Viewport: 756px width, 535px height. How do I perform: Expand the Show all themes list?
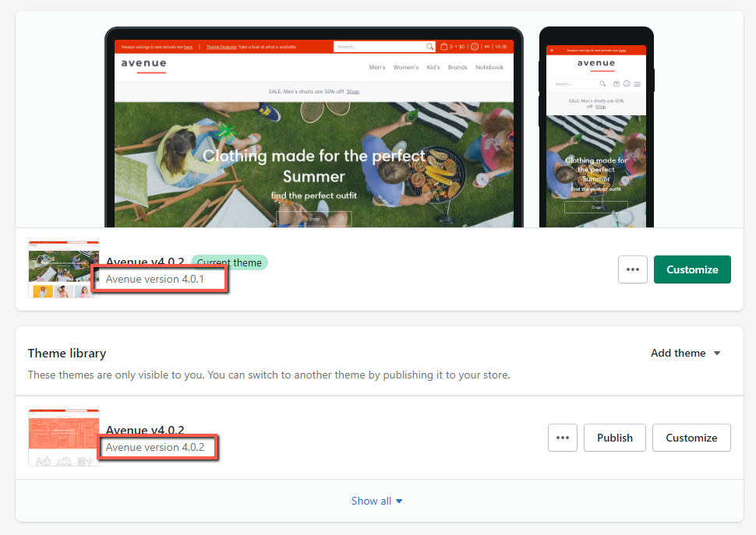pyautogui.click(x=376, y=501)
